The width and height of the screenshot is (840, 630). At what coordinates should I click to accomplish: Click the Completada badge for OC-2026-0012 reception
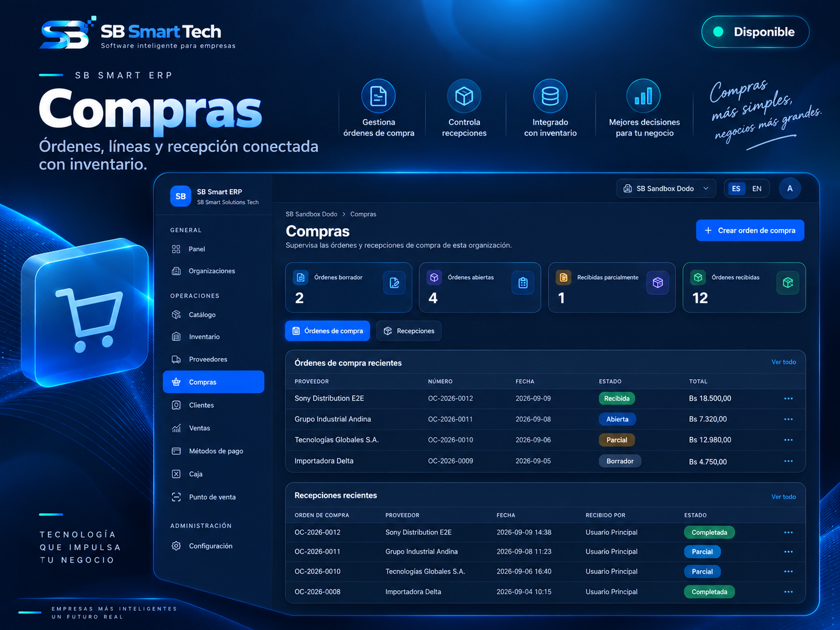pos(709,533)
